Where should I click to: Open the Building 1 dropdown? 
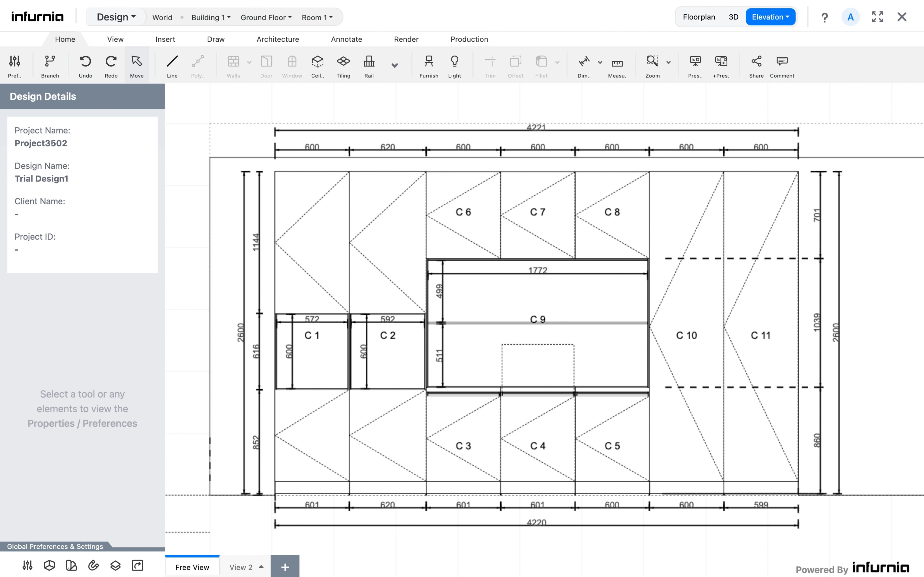tap(211, 18)
